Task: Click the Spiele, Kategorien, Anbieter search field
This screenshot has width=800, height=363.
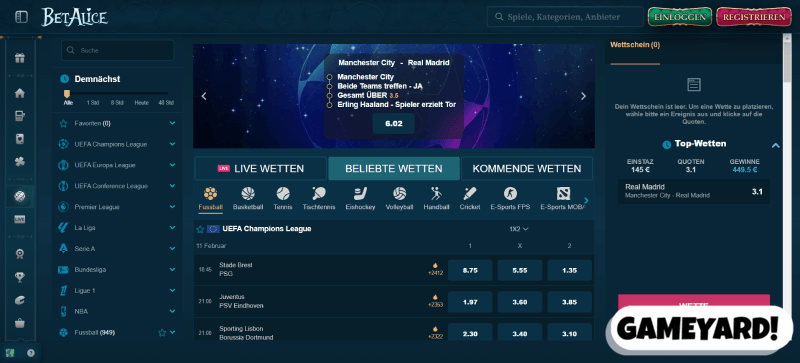Action: coord(565,17)
